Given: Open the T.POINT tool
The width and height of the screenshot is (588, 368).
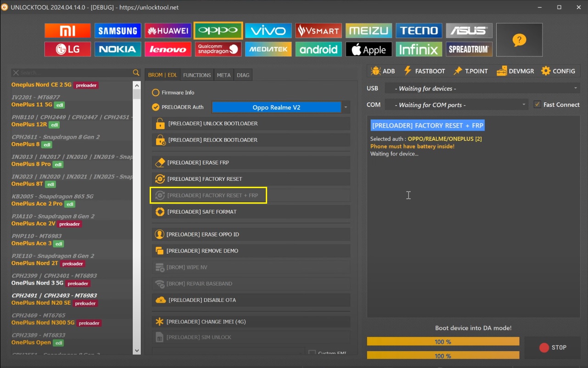Looking at the screenshot, I should coord(470,71).
